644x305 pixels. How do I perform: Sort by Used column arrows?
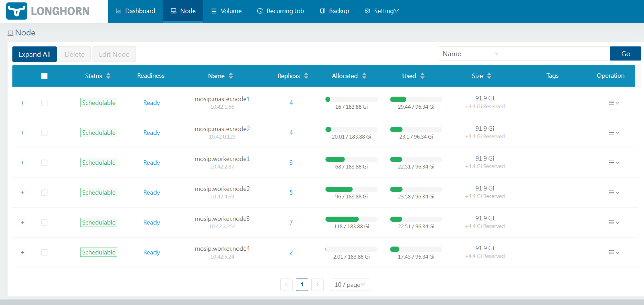click(x=422, y=76)
